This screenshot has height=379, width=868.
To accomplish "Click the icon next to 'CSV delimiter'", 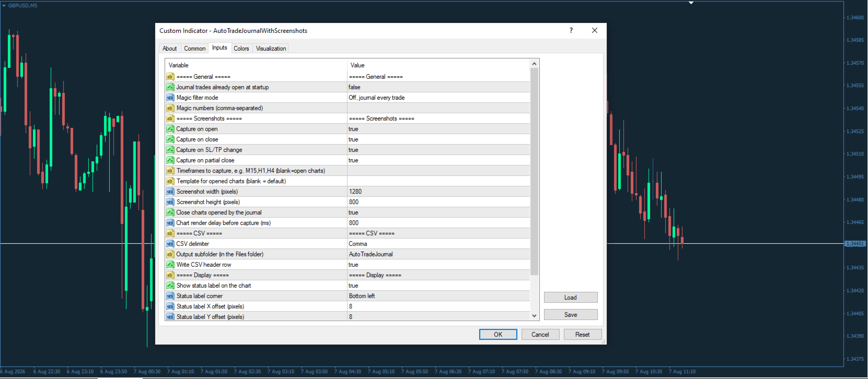I will point(170,244).
